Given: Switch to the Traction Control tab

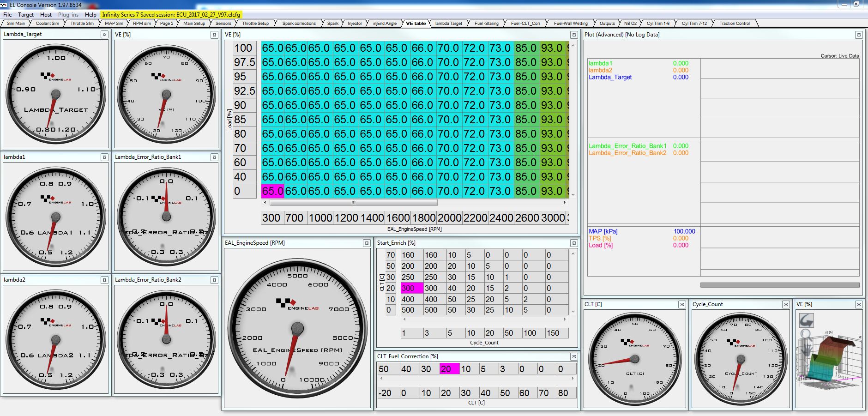Looking at the screenshot, I should click(x=734, y=24).
